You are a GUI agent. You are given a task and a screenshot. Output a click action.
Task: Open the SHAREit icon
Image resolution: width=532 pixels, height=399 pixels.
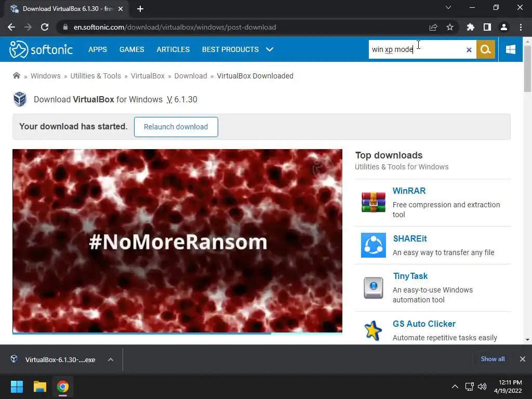(373, 245)
